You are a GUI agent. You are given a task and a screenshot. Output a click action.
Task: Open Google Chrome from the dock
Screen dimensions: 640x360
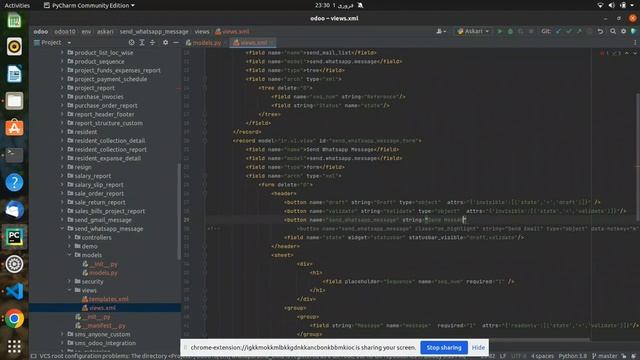click(14, 319)
